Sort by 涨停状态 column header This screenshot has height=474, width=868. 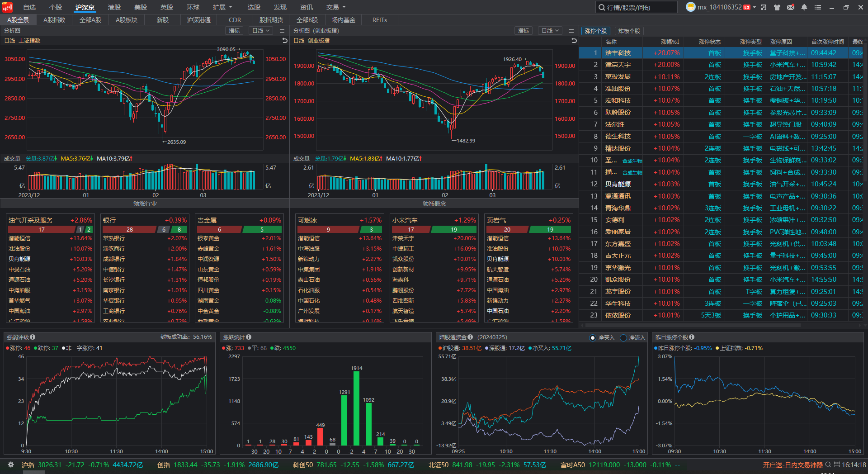point(710,42)
